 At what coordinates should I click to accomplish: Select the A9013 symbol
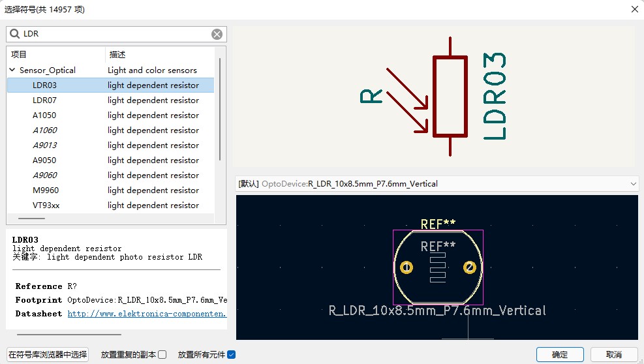(x=110, y=145)
